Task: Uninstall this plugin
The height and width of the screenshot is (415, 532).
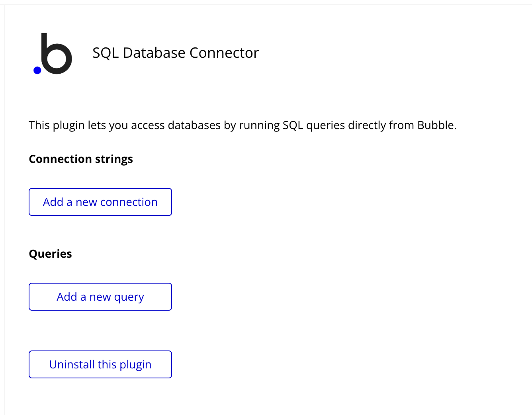Action: click(x=100, y=364)
